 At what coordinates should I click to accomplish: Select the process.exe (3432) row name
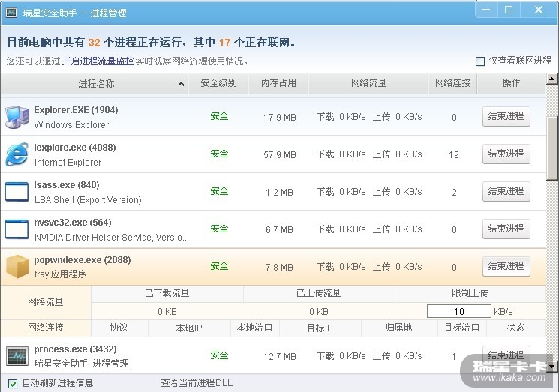75,349
